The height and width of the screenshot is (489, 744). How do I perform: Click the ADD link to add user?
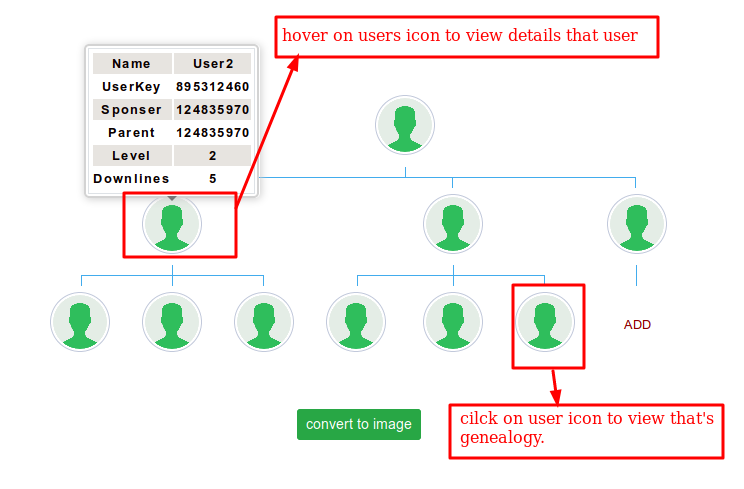[x=637, y=325]
